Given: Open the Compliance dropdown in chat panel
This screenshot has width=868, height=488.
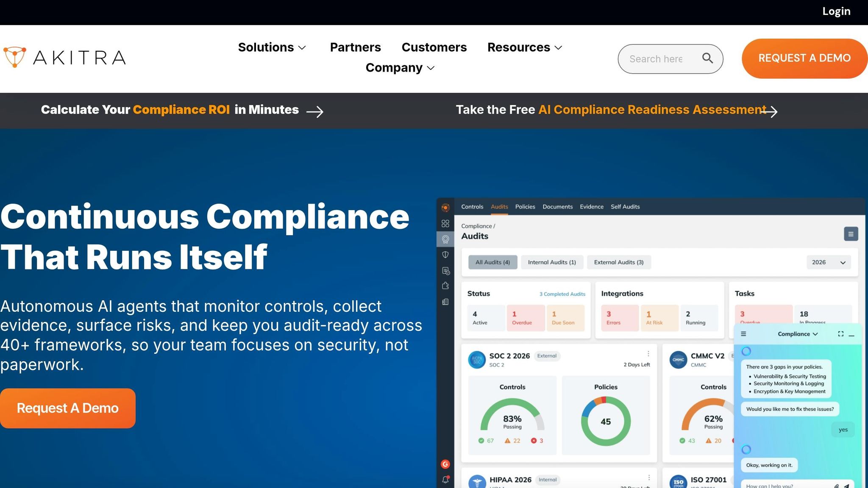Looking at the screenshot, I should (x=798, y=334).
